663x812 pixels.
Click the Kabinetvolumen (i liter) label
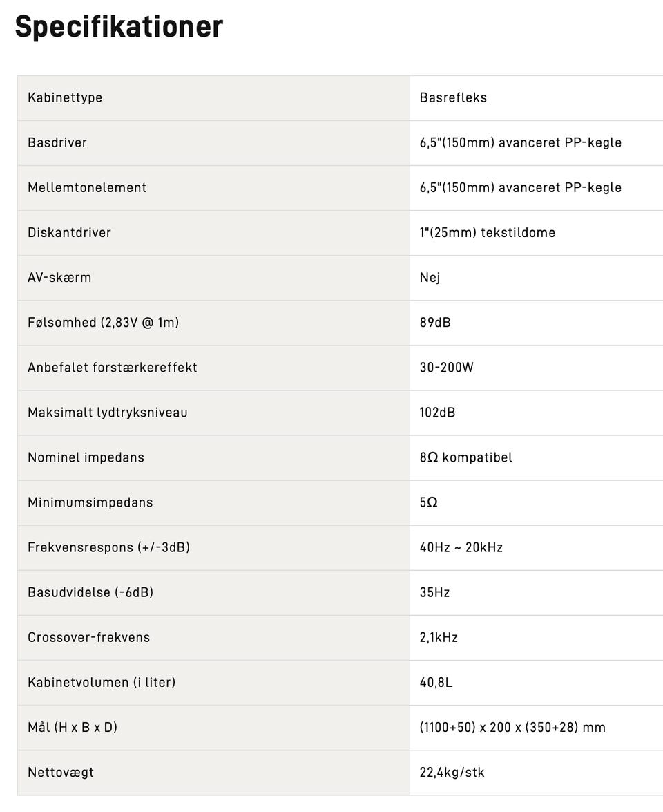pyautogui.click(x=102, y=682)
